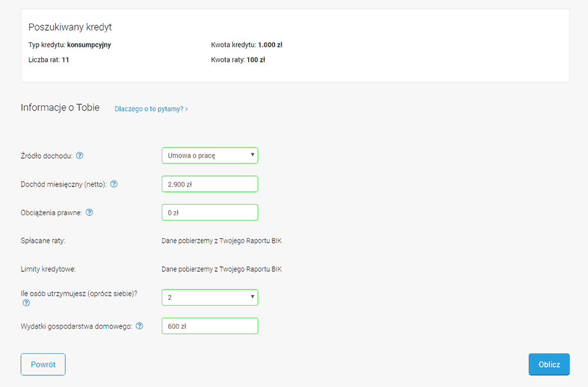Open help for Dochód miesięczny (netto)
The width and height of the screenshot is (588, 387).
pos(114,184)
